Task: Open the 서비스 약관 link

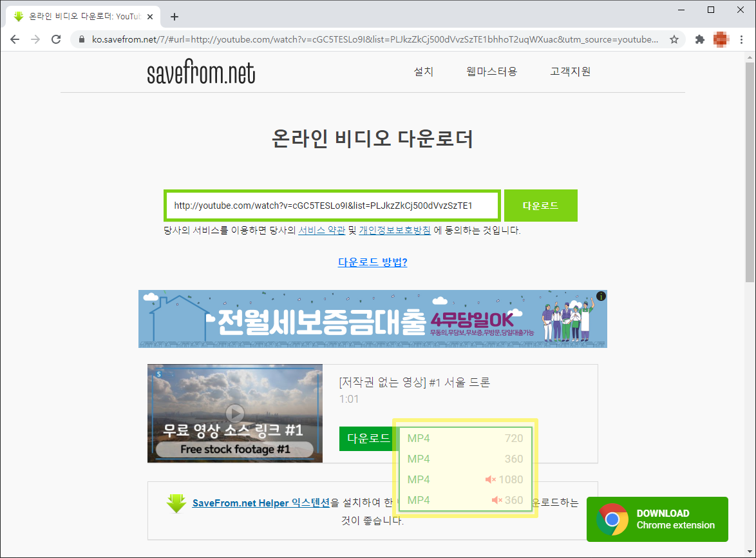Action: [x=321, y=231]
